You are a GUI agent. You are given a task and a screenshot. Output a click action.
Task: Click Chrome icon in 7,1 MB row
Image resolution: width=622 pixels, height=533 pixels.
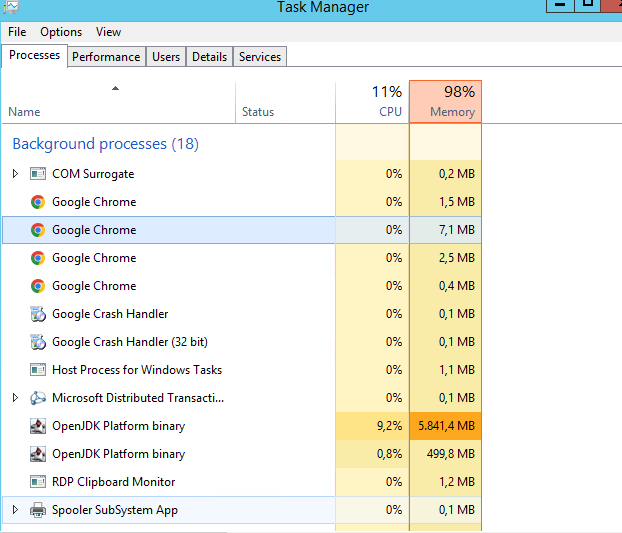(x=38, y=230)
